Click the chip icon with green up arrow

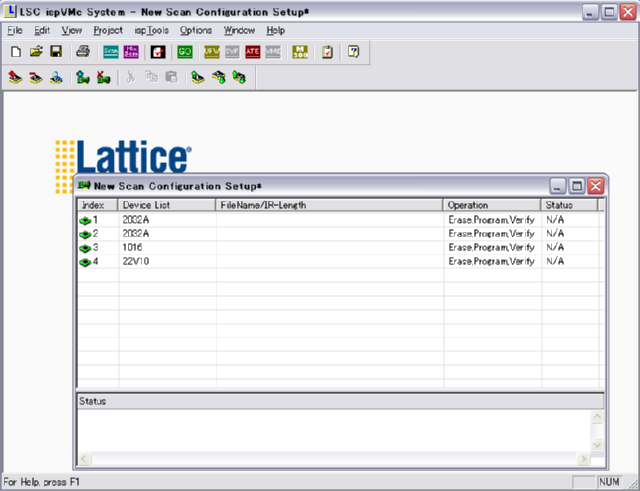[x=198, y=77]
